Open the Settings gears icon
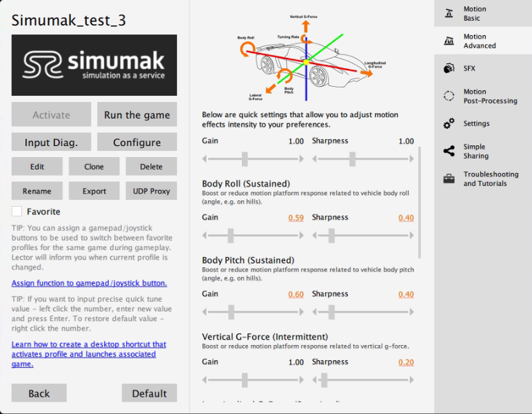Viewport: 532px width, 414px height. pos(449,123)
